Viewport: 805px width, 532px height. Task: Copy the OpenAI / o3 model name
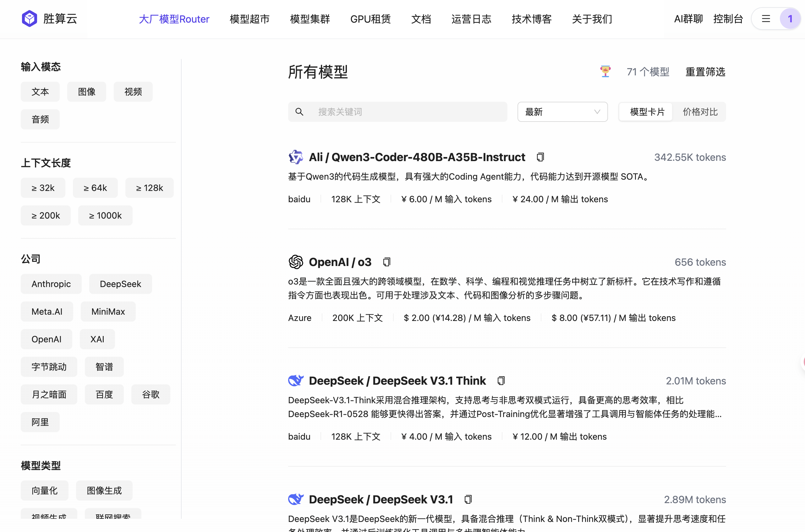[386, 262]
